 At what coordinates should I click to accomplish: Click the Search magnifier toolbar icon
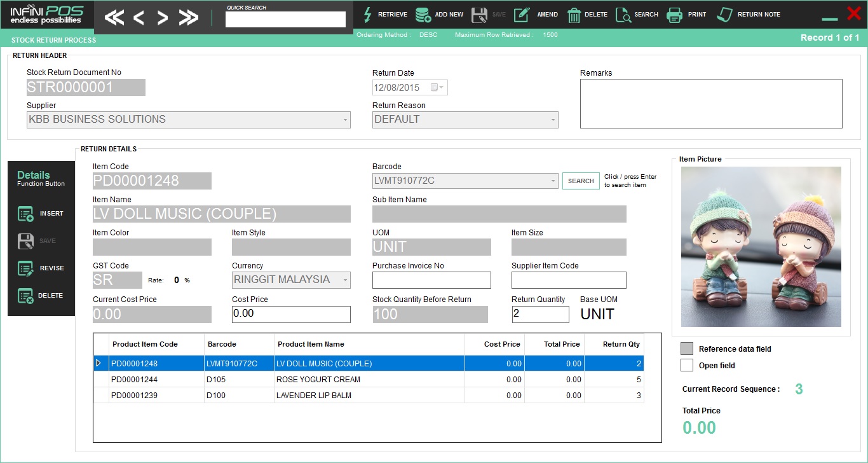coord(623,15)
